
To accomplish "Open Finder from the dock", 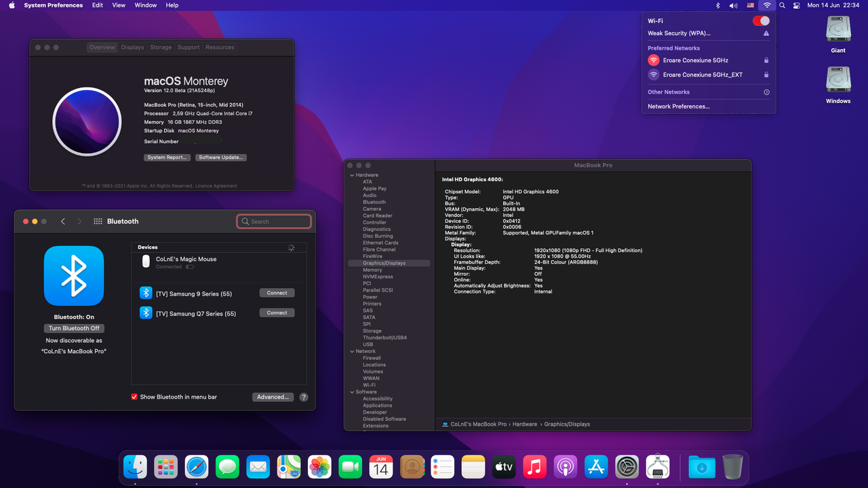I will coord(135,466).
